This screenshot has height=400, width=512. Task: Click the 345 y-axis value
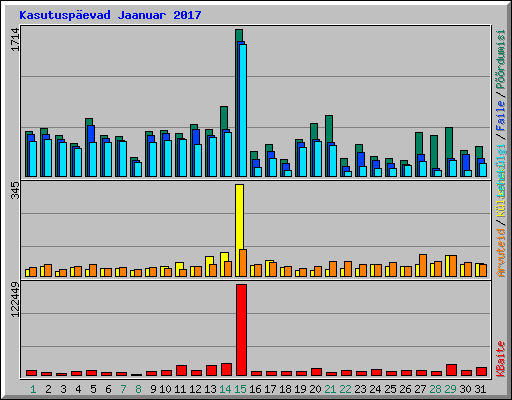click(x=15, y=191)
